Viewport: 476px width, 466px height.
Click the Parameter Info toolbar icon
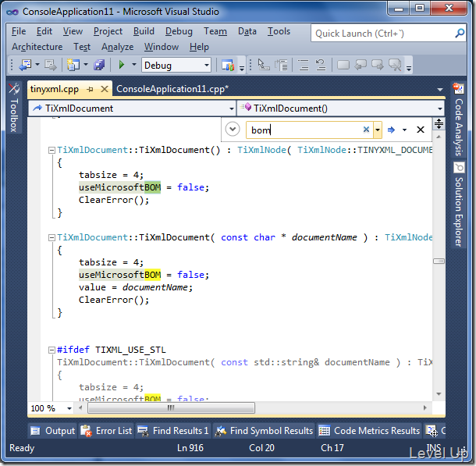click(282, 65)
